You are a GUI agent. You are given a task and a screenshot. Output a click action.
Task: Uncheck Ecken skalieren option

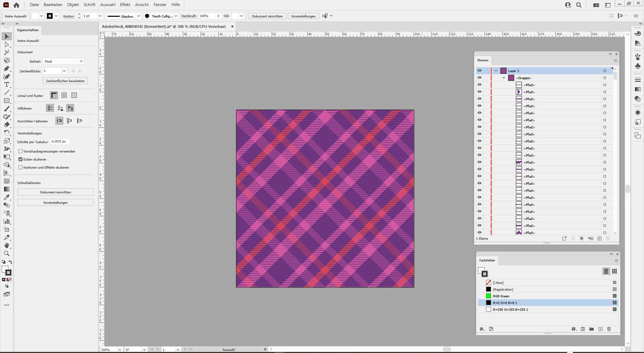[21, 160]
